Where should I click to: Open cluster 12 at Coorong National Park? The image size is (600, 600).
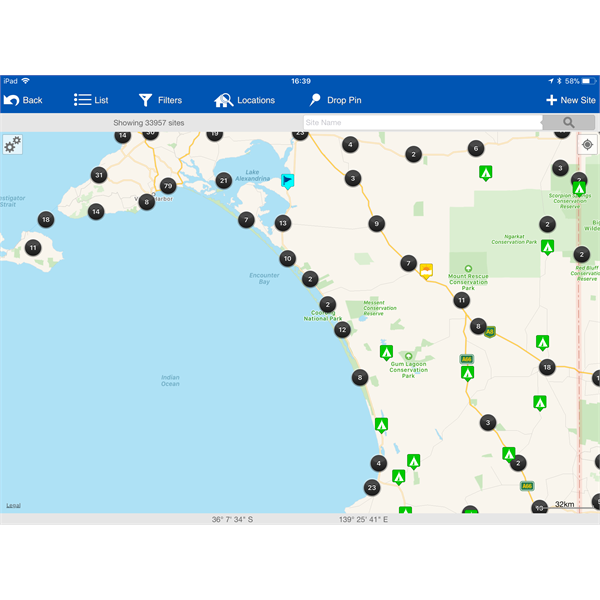coord(342,329)
